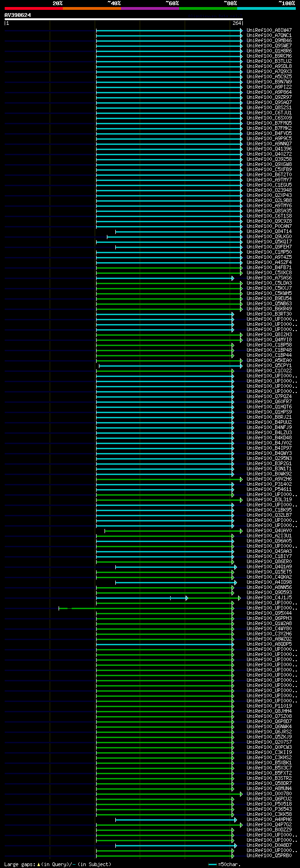Image resolution: width=300 pixels, height=868 pixels.
Task: Select the UniRef100_B7FMK2 label
Action: coord(269,128)
